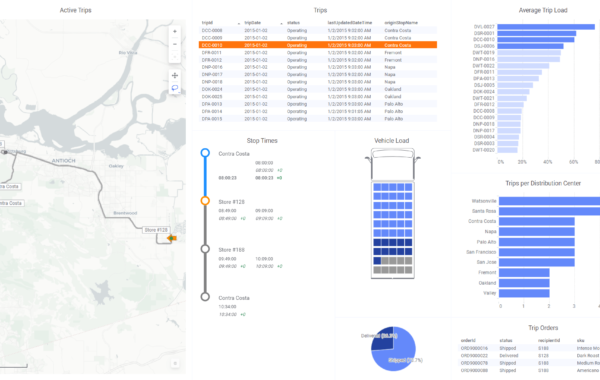Click the Store #128 orange stop circle
The height and width of the screenshot is (380, 600).
click(x=205, y=201)
